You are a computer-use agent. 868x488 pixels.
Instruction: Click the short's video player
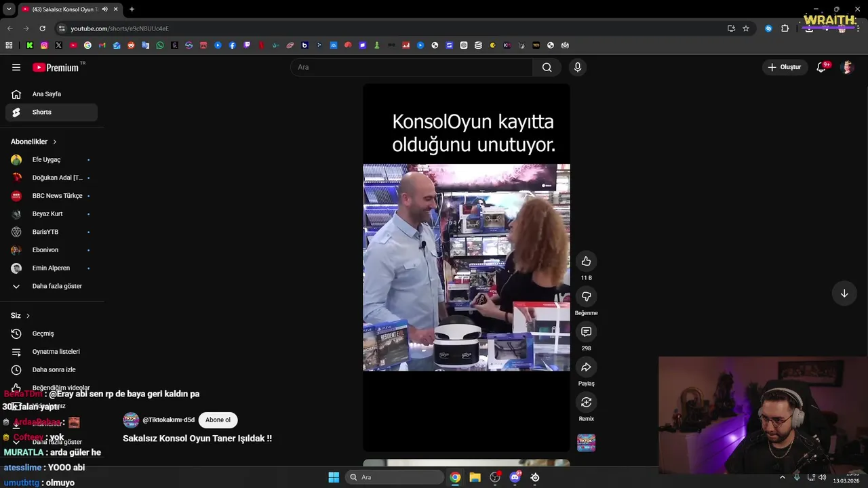(467, 268)
